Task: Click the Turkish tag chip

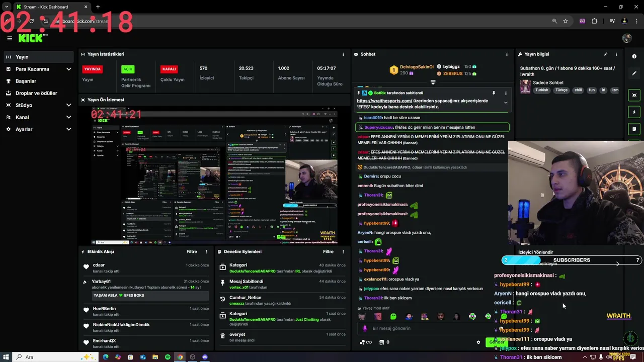Action: point(542,90)
